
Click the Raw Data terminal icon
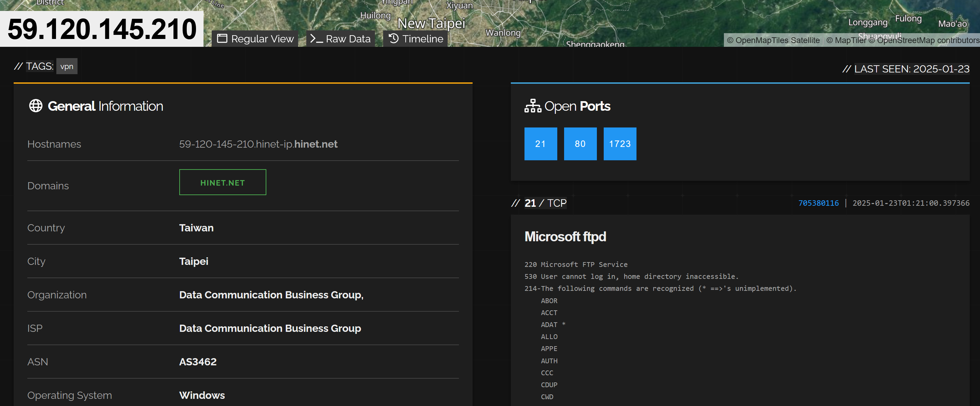[x=317, y=39]
